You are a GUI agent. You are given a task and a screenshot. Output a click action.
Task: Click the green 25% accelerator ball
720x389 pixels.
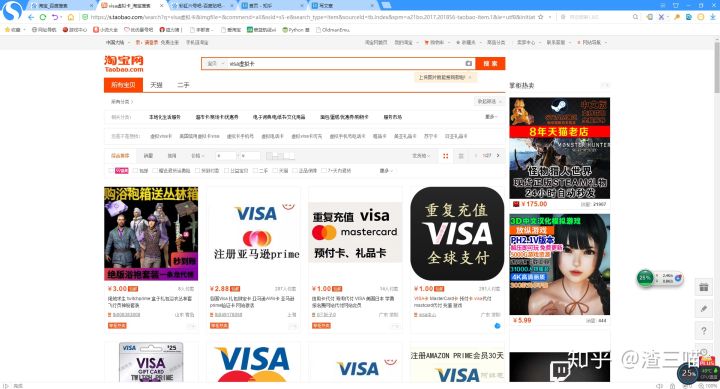tap(645, 278)
